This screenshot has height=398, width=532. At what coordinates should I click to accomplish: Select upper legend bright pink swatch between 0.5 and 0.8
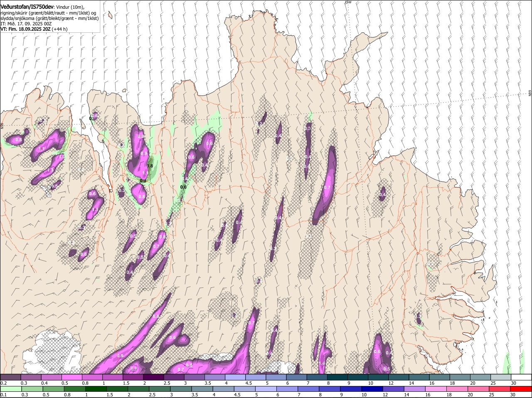(x=71, y=377)
